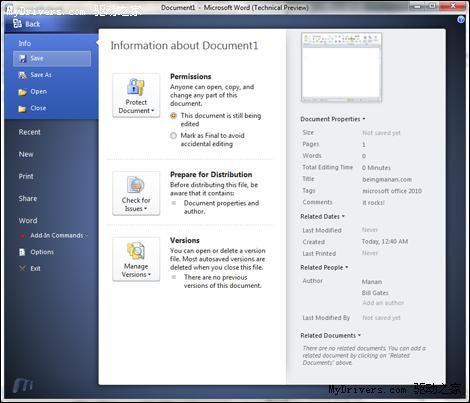Viewport: 470px width, 403px height.
Task: Click the Open folder icon
Action: pos(22,92)
